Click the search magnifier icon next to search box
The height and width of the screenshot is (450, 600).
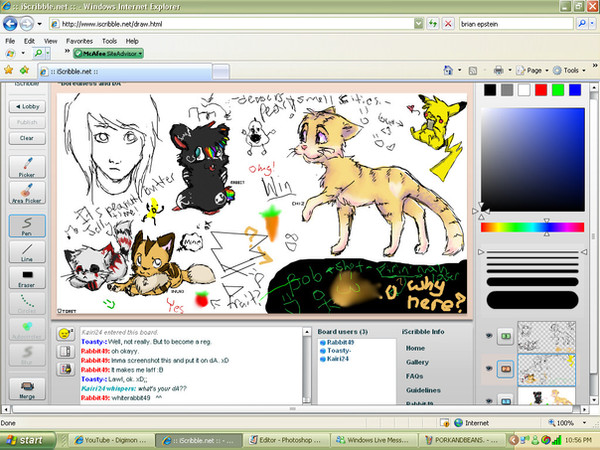coord(582,24)
